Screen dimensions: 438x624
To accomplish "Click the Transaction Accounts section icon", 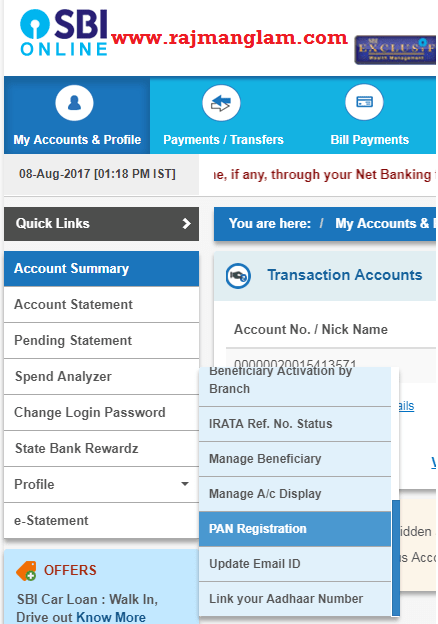I will pos(238,276).
